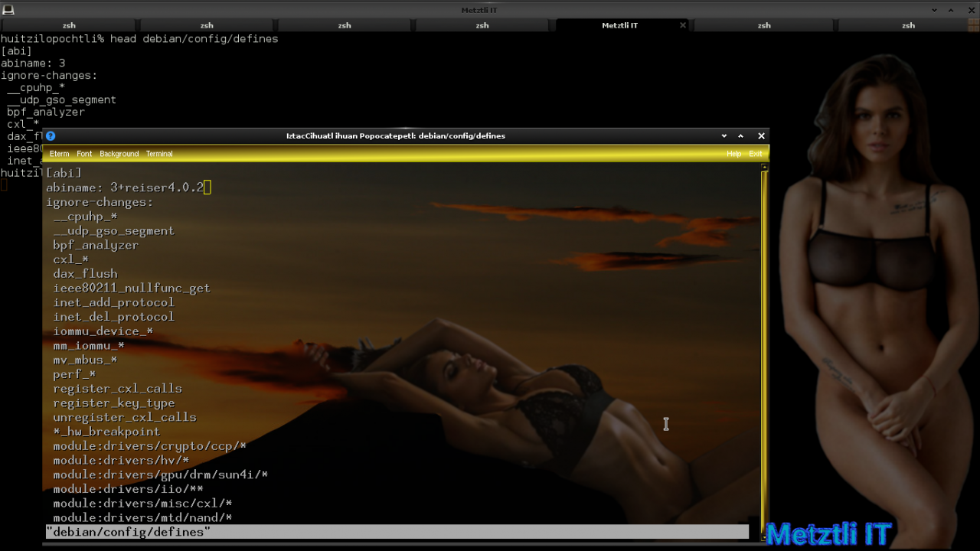Click the Exit menu item in Eterm
Image resolution: width=980 pixels, height=551 pixels.
756,154
